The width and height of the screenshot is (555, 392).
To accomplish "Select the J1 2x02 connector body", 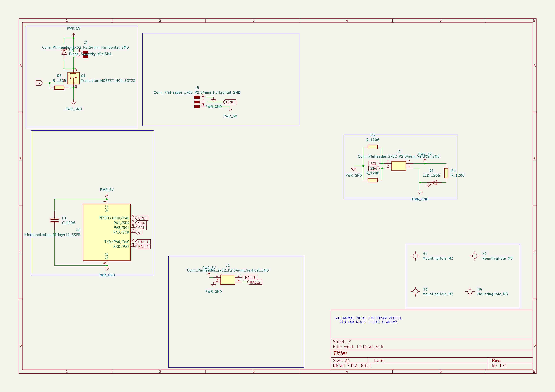I will (x=228, y=280).
